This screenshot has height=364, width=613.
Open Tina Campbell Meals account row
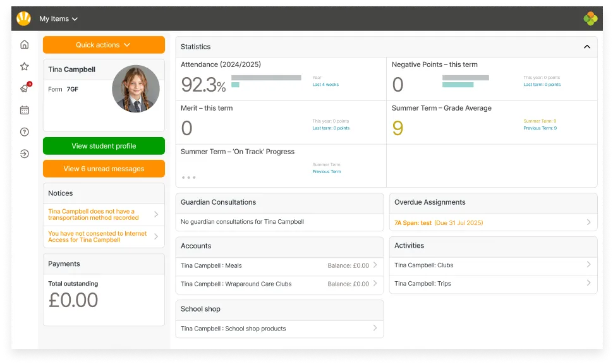(279, 266)
